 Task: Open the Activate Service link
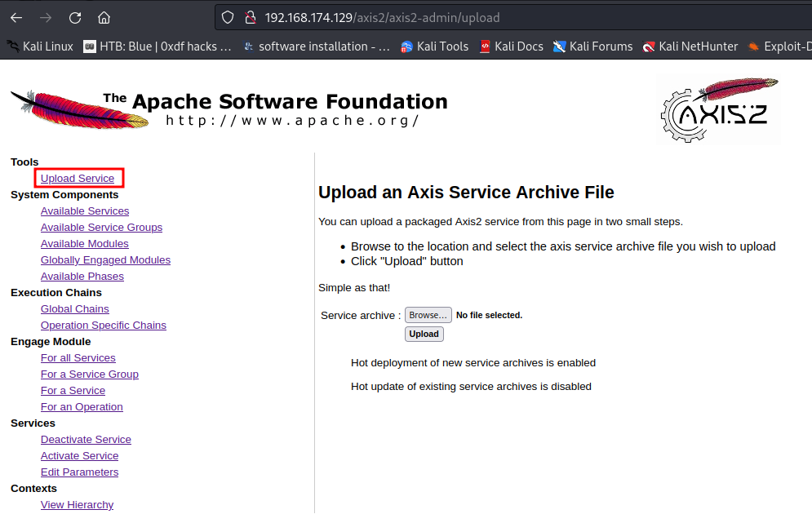click(80, 455)
